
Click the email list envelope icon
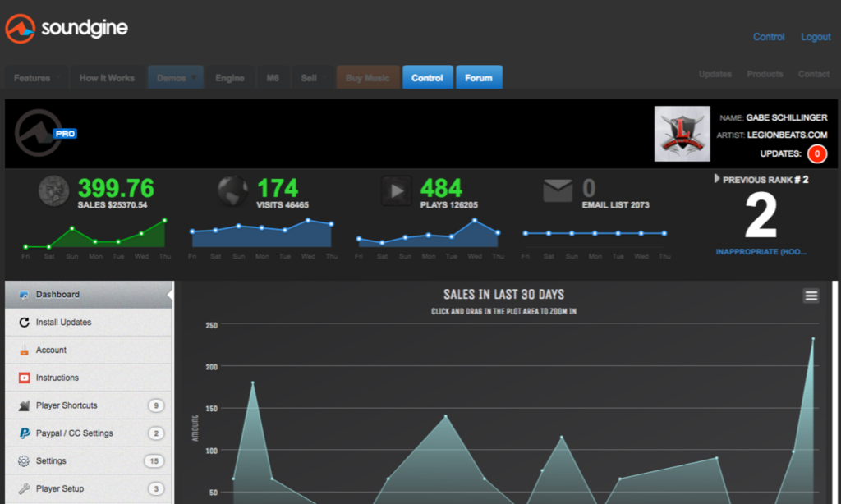click(x=558, y=191)
